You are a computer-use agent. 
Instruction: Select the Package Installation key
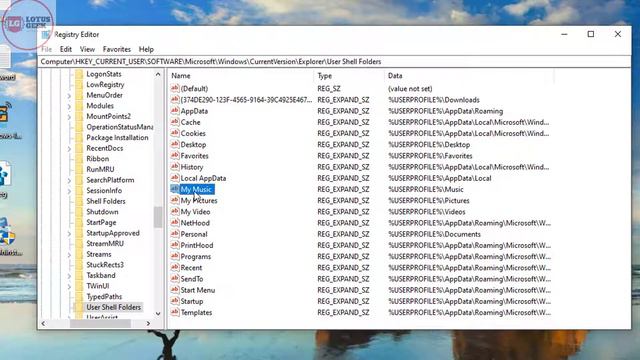(117, 137)
